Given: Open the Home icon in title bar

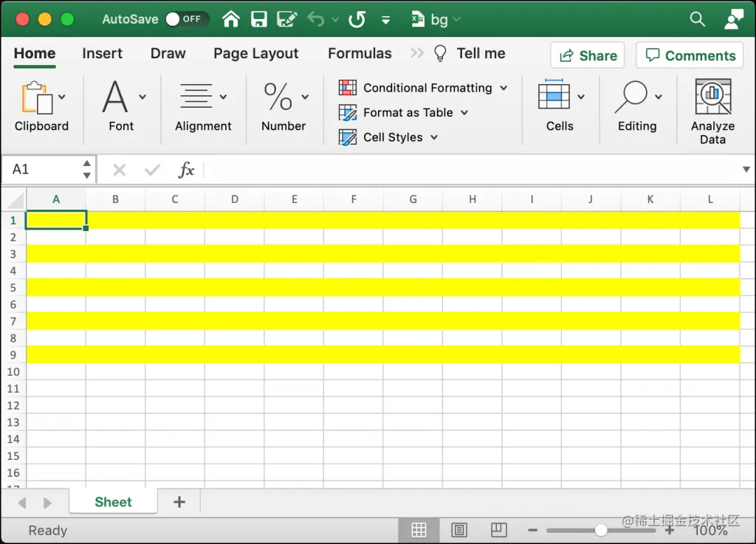Looking at the screenshot, I should pyautogui.click(x=231, y=19).
